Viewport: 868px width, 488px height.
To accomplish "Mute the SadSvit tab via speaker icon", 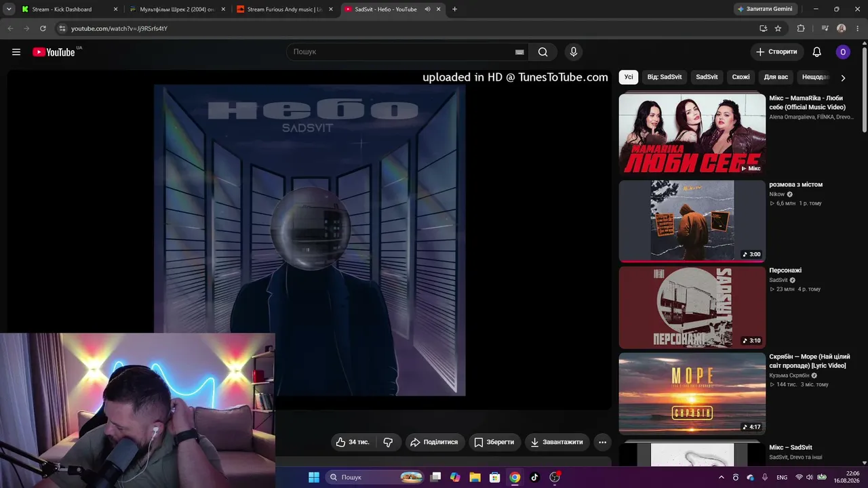I will click(427, 9).
